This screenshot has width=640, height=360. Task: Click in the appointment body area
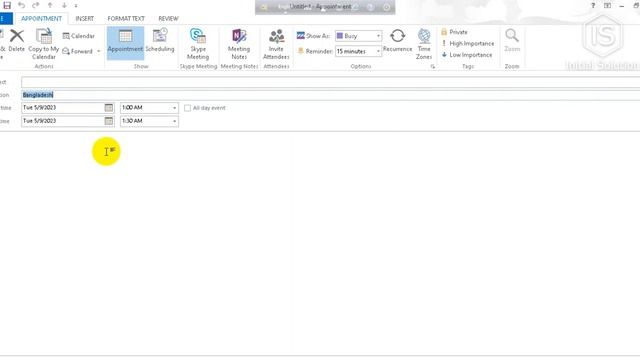[320, 243]
